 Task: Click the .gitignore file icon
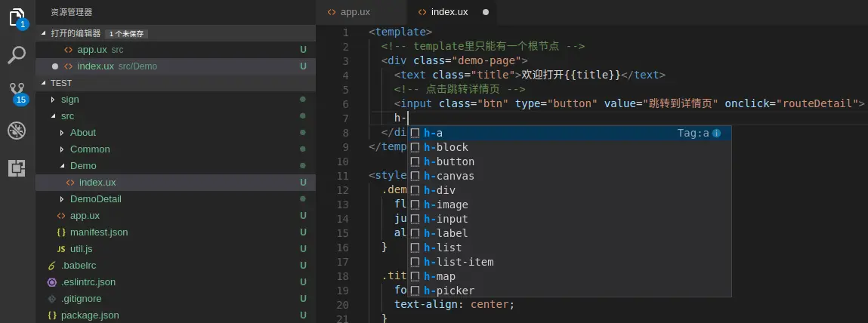(52, 299)
